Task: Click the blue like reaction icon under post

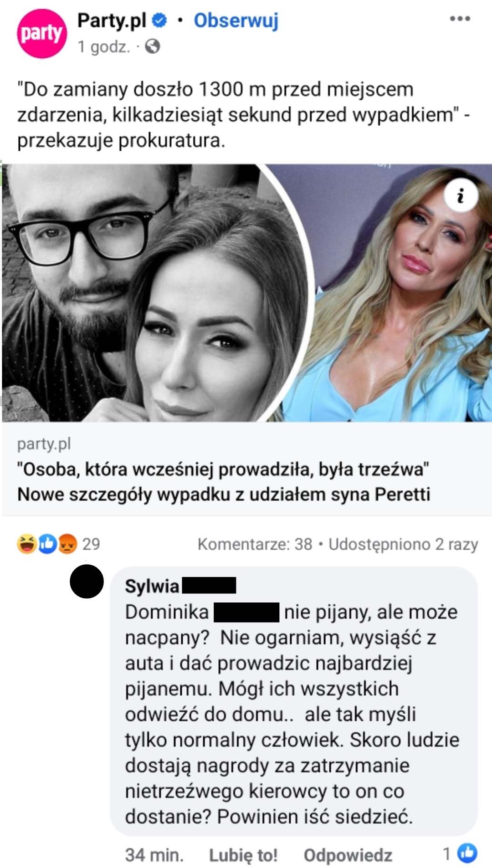Action: point(47,544)
